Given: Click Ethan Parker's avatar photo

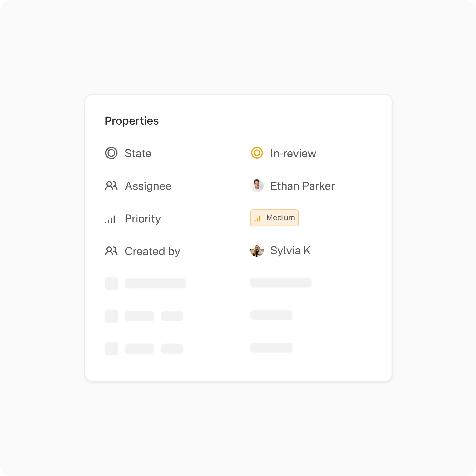Looking at the screenshot, I should (x=257, y=186).
